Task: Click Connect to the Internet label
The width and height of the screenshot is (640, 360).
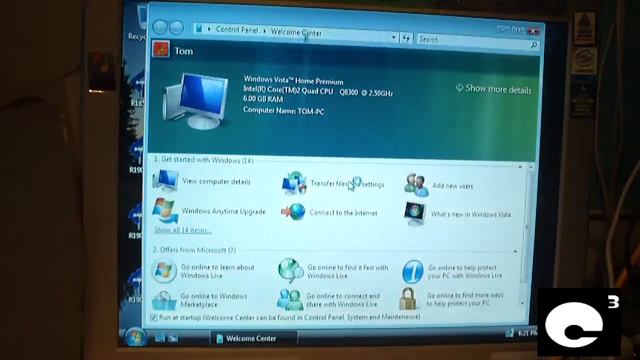Action: (343, 213)
